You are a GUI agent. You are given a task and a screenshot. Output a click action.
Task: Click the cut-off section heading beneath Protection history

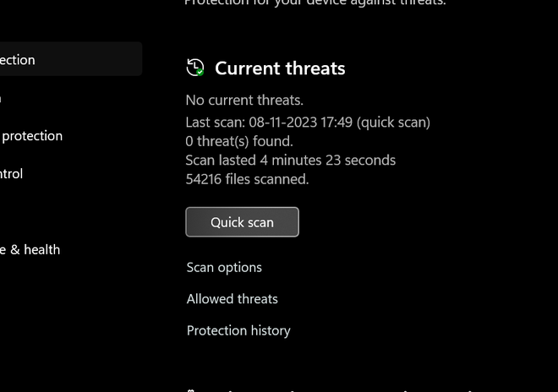[338, 389]
